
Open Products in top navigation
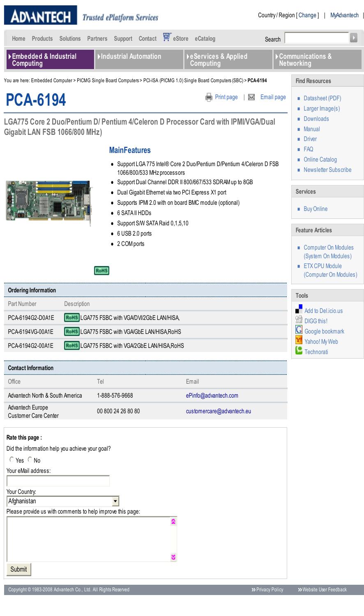click(42, 39)
